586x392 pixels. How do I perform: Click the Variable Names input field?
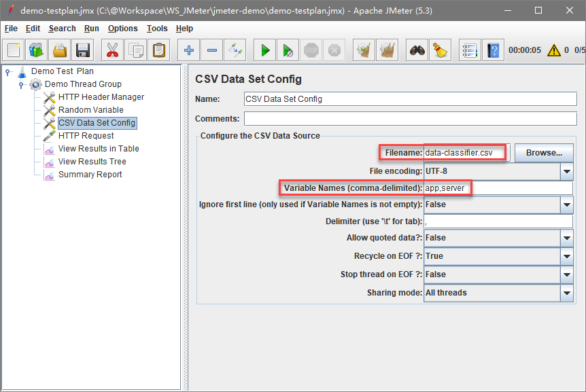click(498, 188)
